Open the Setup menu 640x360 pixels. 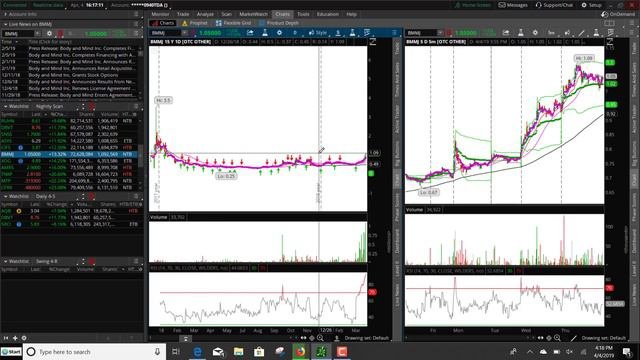click(591, 5)
